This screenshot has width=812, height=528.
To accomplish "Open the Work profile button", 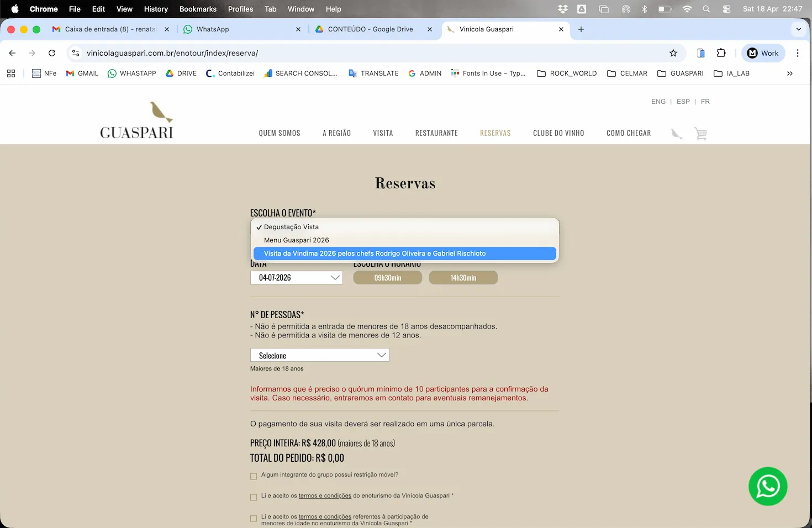I will coord(763,53).
